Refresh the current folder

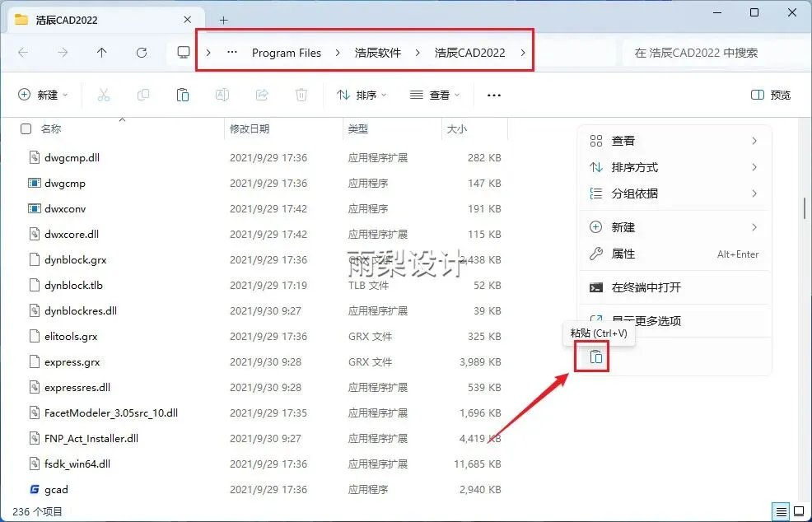point(142,53)
